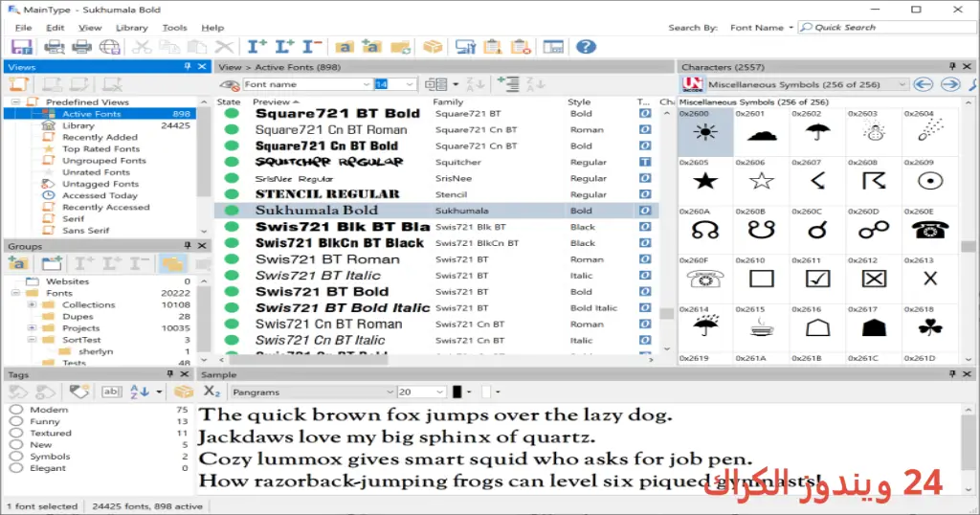Click the 'ab' rename tag icon
Viewport: 980px width, 515px height.
coord(111,392)
